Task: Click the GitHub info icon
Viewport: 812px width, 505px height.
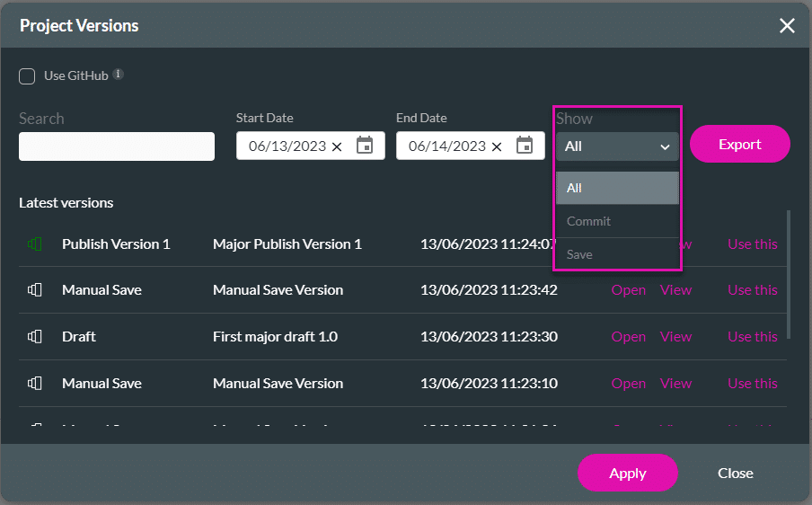Action: click(x=119, y=75)
